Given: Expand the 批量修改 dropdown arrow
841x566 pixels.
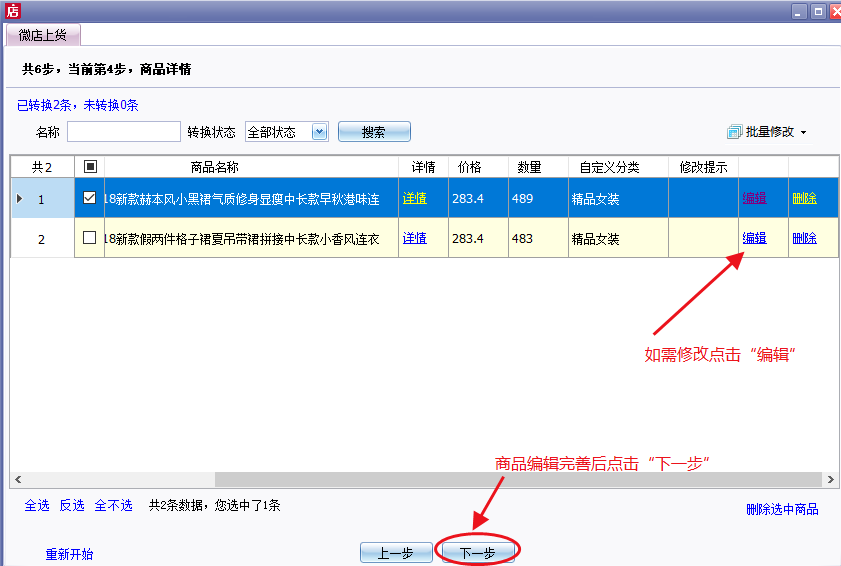Looking at the screenshot, I should [803, 133].
